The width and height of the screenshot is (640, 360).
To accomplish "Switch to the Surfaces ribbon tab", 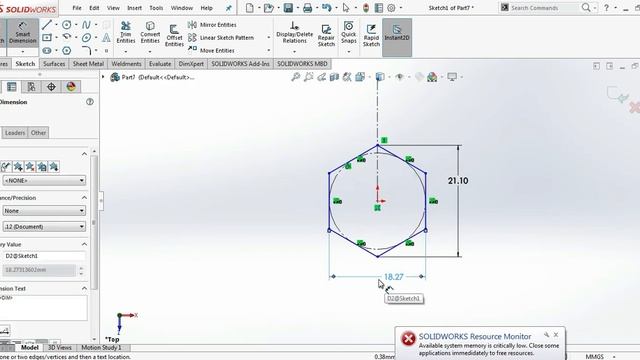I will (54, 64).
